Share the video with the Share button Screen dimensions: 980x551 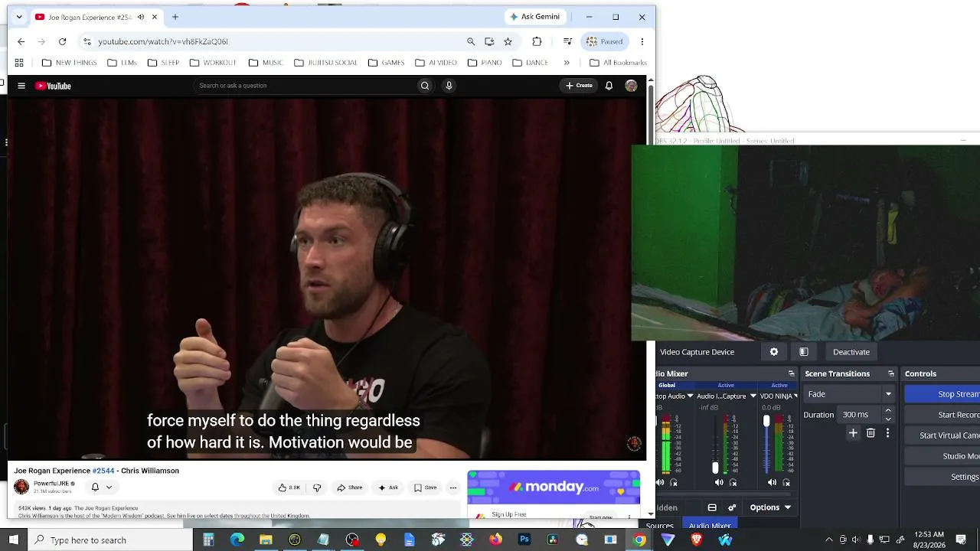349,487
